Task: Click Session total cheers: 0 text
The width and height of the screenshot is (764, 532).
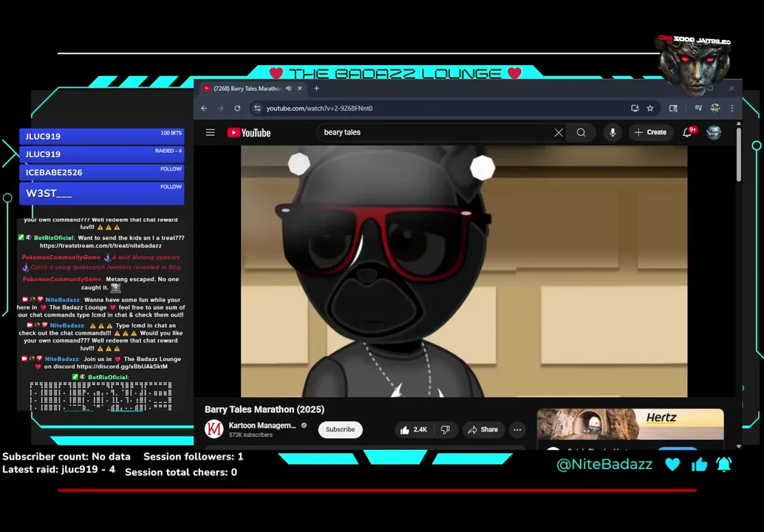Action: click(x=181, y=472)
